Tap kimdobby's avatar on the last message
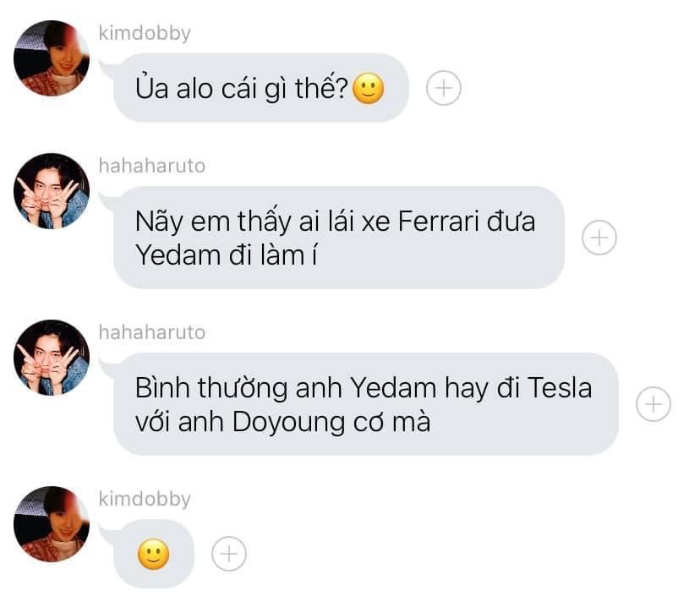Screen dimensions: 700x602 pos(52,524)
